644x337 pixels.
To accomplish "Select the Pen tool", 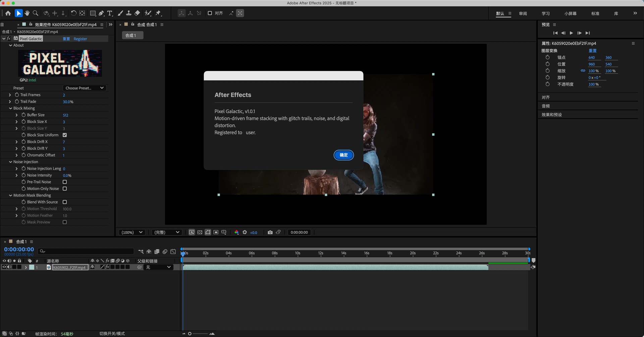I will (x=101, y=13).
